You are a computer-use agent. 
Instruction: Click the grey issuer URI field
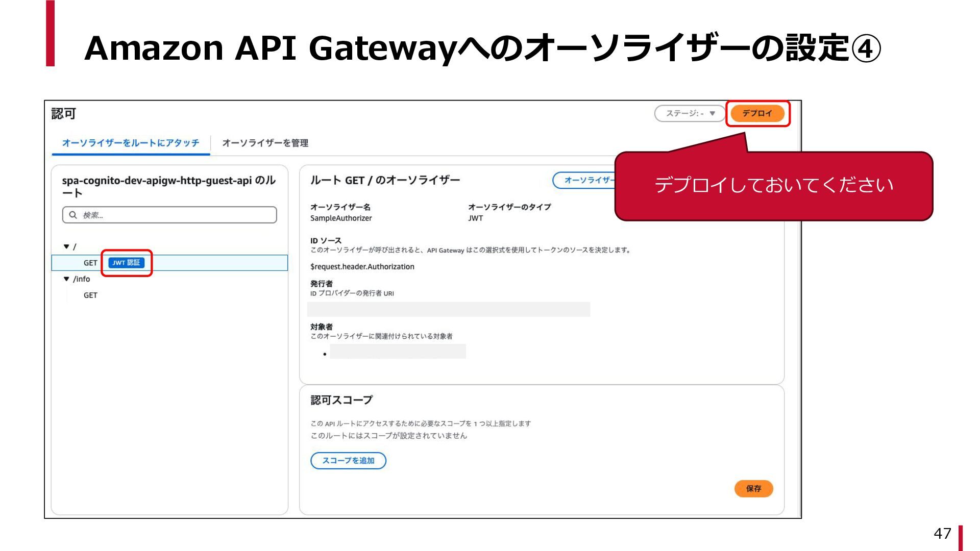[x=448, y=309]
